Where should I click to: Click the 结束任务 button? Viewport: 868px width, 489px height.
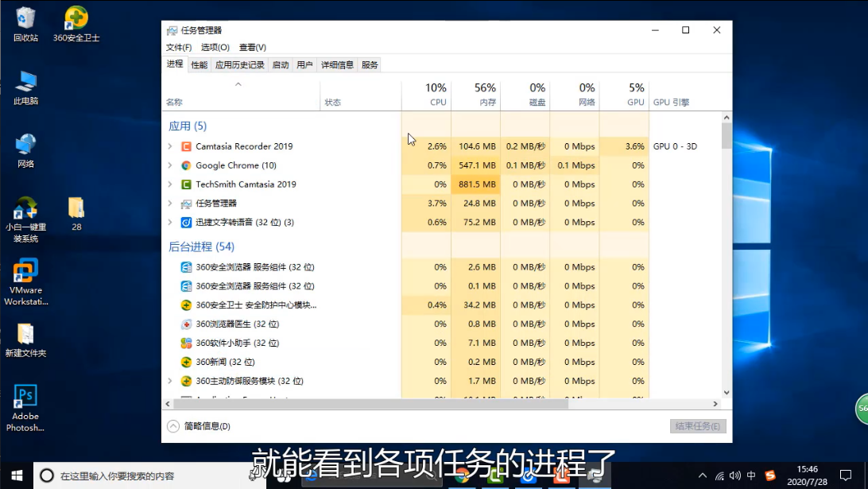pos(698,426)
